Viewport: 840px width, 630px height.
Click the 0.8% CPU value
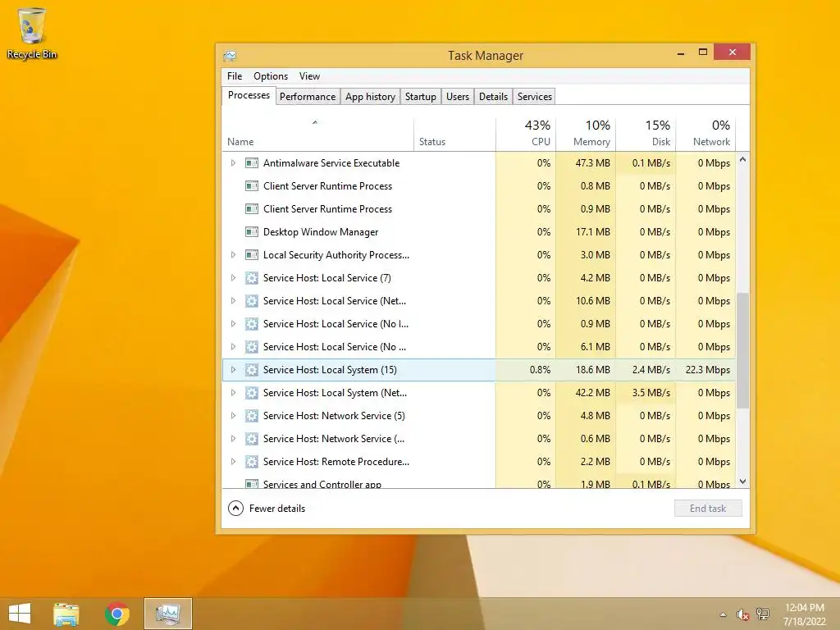pyautogui.click(x=540, y=370)
